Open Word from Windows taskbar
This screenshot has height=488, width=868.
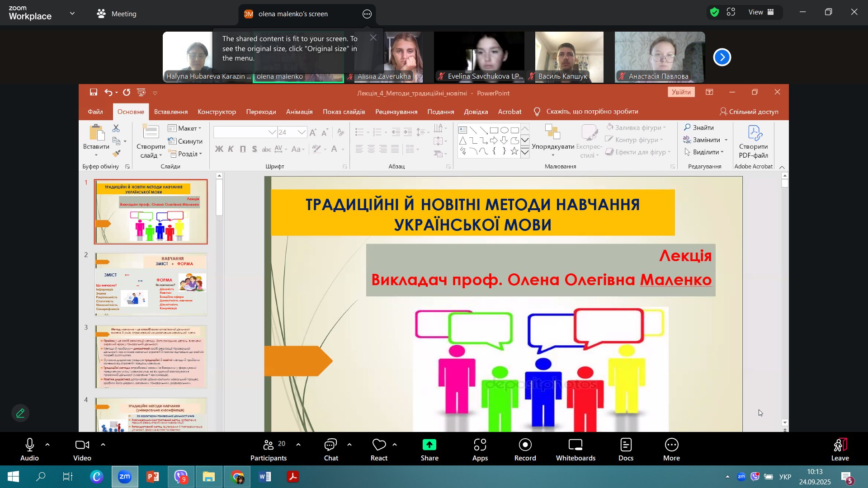[265, 477]
